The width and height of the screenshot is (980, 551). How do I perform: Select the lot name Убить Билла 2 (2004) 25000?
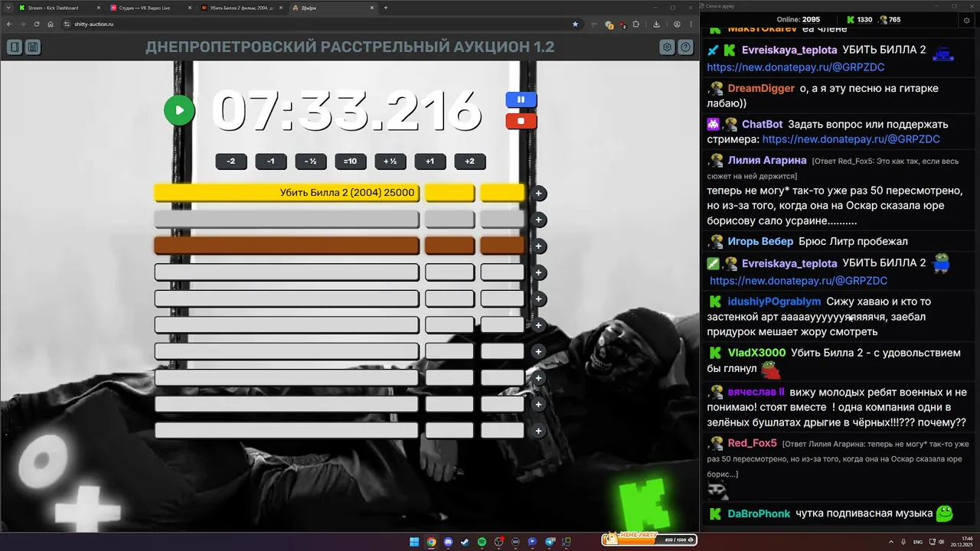tap(286, 193)
